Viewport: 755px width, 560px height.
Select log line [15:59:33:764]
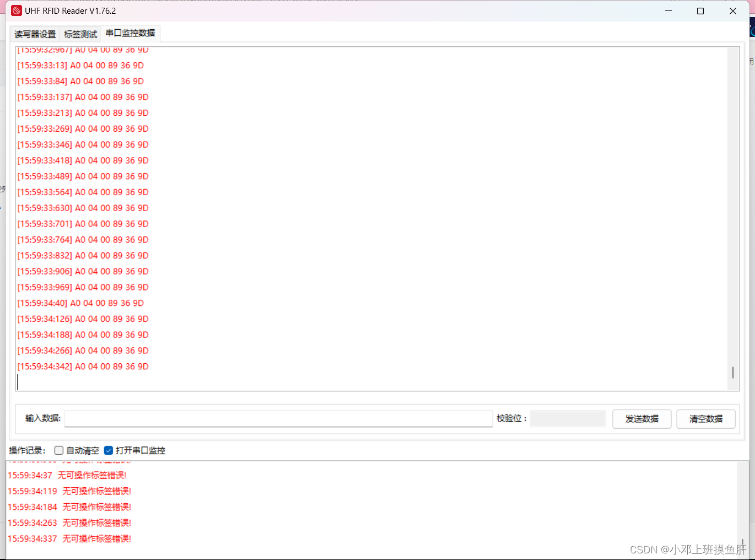[x=83, y=240]
